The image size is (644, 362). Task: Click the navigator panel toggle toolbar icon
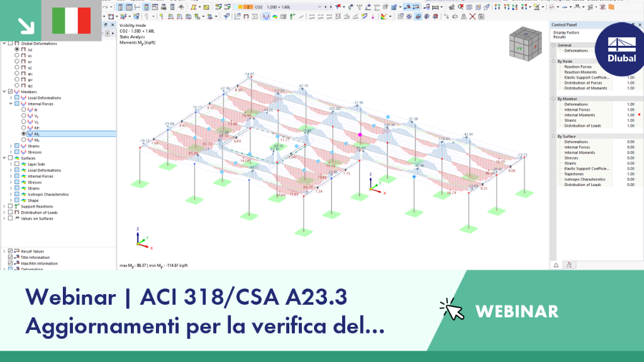120,7
